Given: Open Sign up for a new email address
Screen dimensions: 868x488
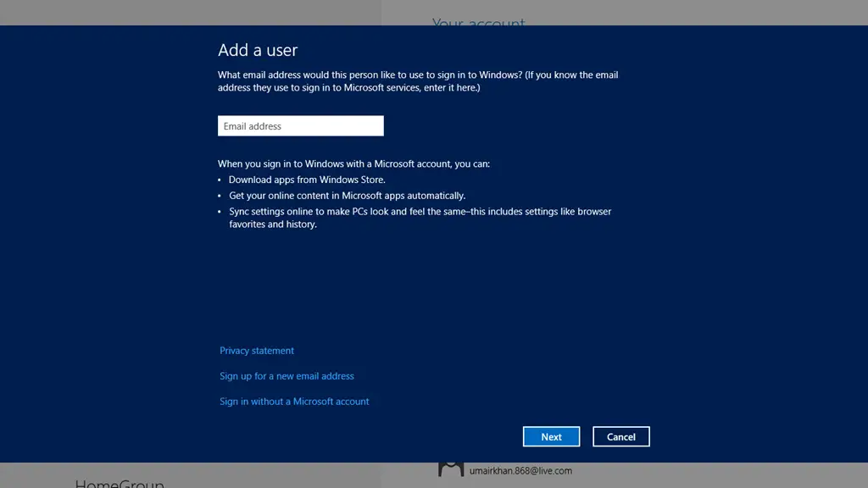Looking at the screenshot, I should pos(287,376).
